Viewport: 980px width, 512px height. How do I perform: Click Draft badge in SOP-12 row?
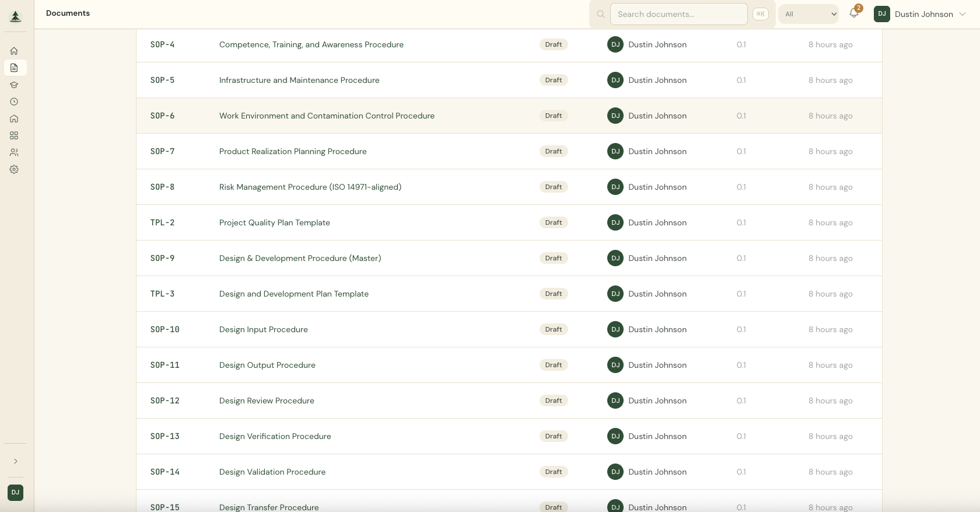pos(554,400)
